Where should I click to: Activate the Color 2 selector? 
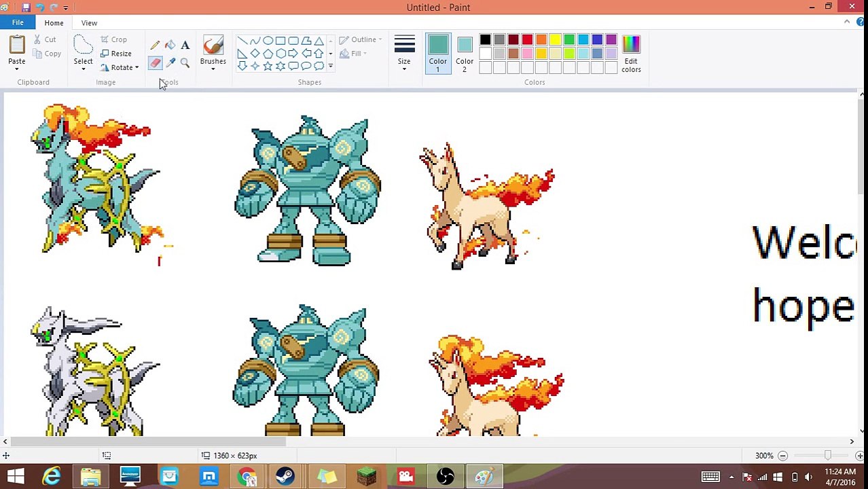pos(465,54)
